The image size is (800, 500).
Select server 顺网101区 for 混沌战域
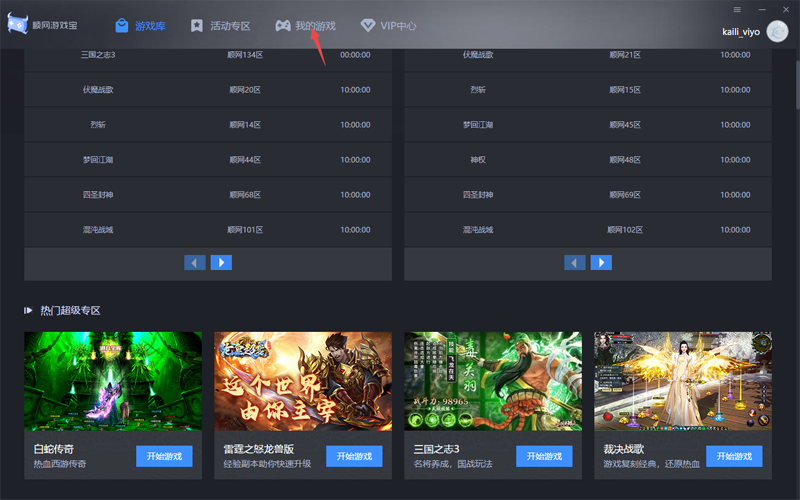tap(245, 230)
